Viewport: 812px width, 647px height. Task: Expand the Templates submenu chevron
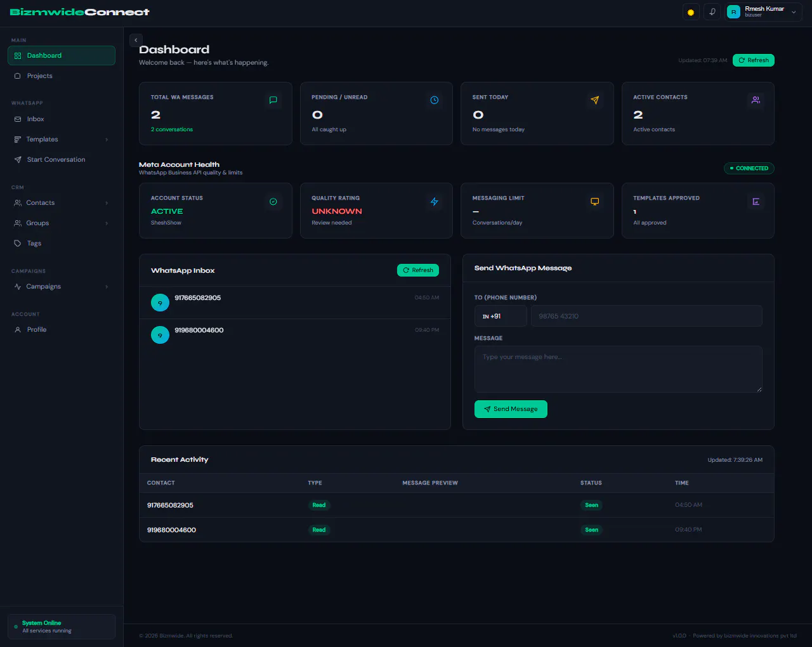coord(107,140)
